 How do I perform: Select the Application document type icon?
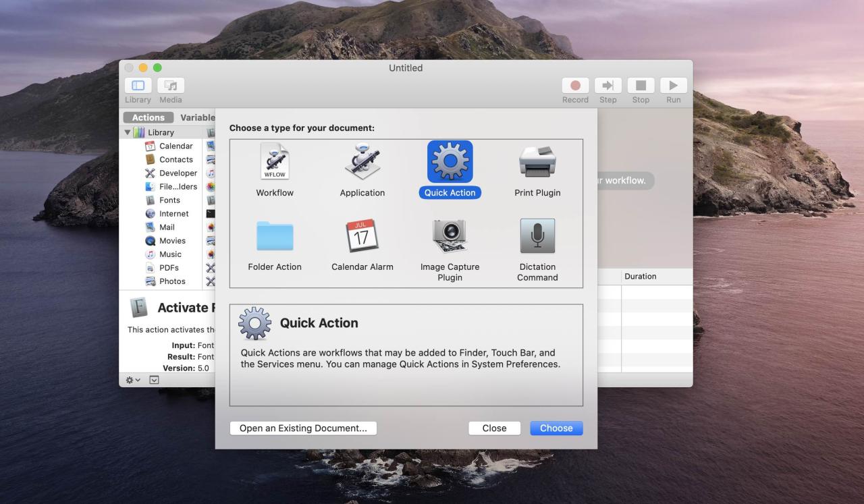pos(362,163)
